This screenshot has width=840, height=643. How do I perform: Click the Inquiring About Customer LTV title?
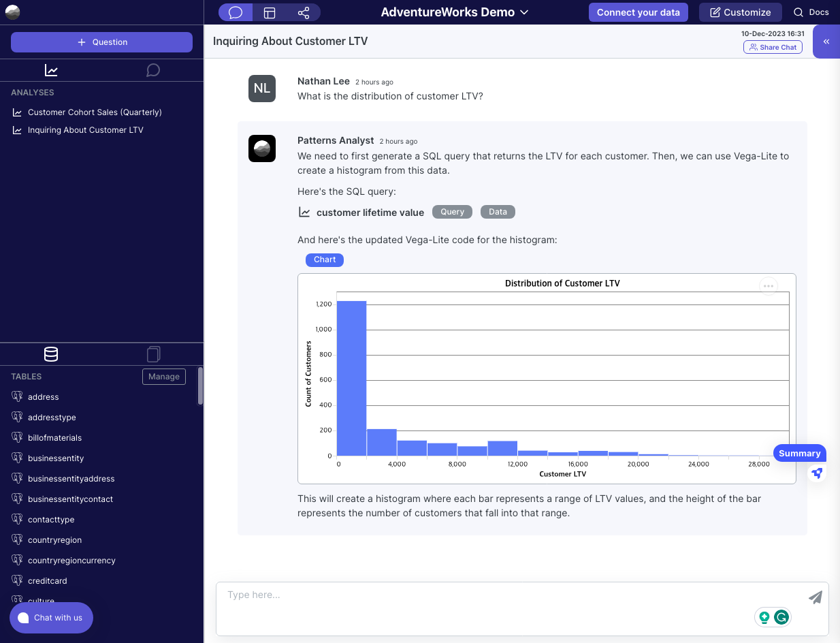pos(290,41)
